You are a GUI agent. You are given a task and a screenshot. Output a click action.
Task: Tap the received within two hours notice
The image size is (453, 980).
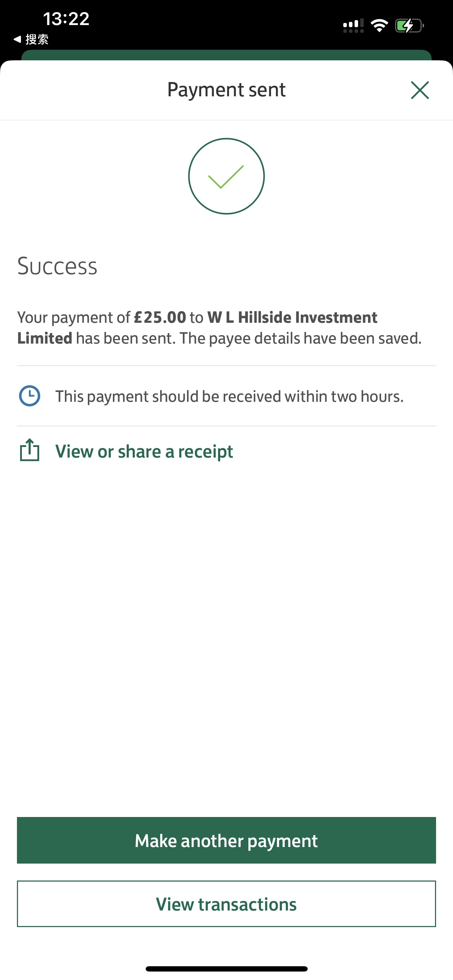(x=229, y=397)
